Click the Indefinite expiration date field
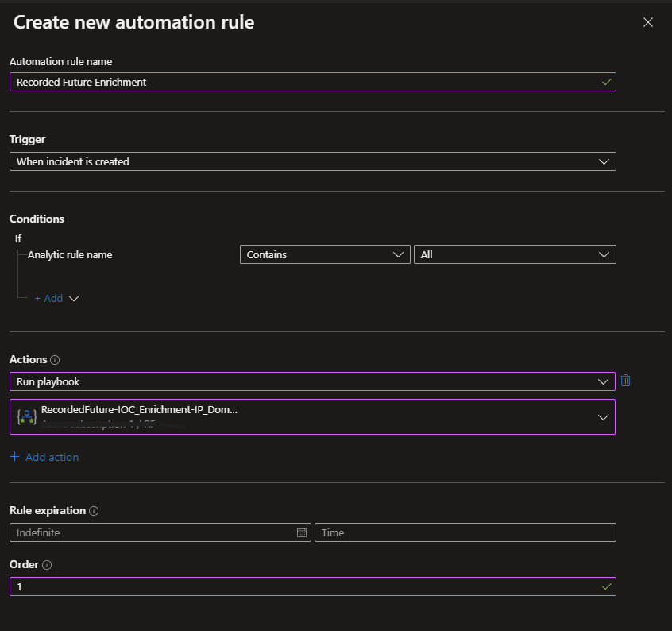This screenshot has height=631, width=672. tap(151, 532)
